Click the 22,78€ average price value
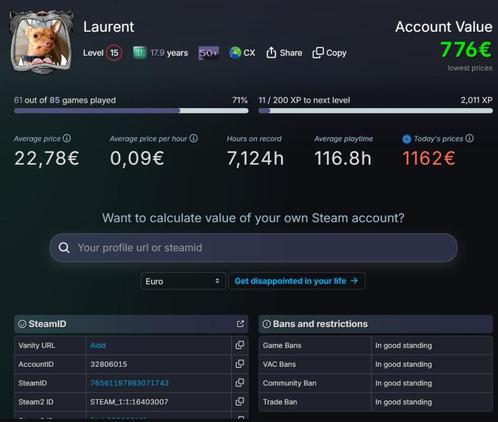Image resolution: width=498 pixels, height=422 pixels. [x=47, y=158]
